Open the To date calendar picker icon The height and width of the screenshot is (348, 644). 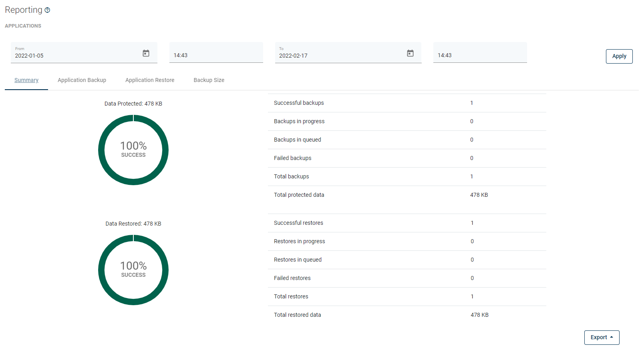coord(410,53)
